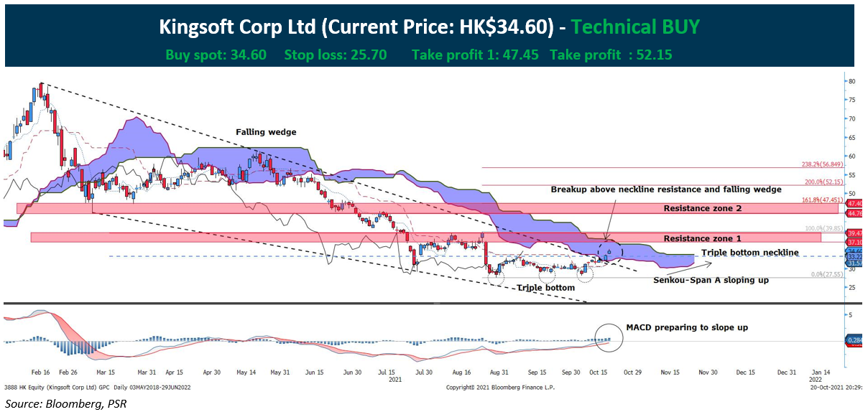Click the 'Dec 31' date label
Viewport: 868px width, 417px height.
[786, 373]
